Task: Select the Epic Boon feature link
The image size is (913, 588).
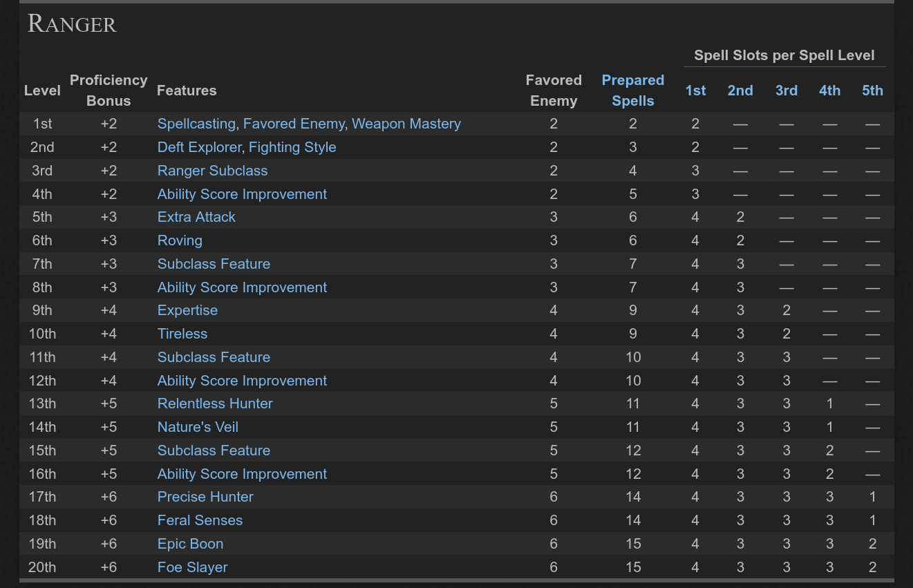Action: [190, 544]
